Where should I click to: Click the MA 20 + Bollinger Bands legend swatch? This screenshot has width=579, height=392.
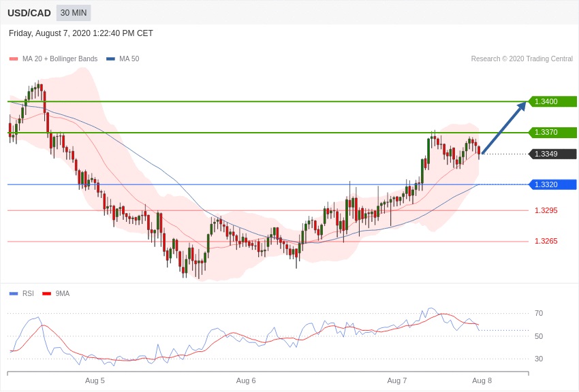point(14,59)
